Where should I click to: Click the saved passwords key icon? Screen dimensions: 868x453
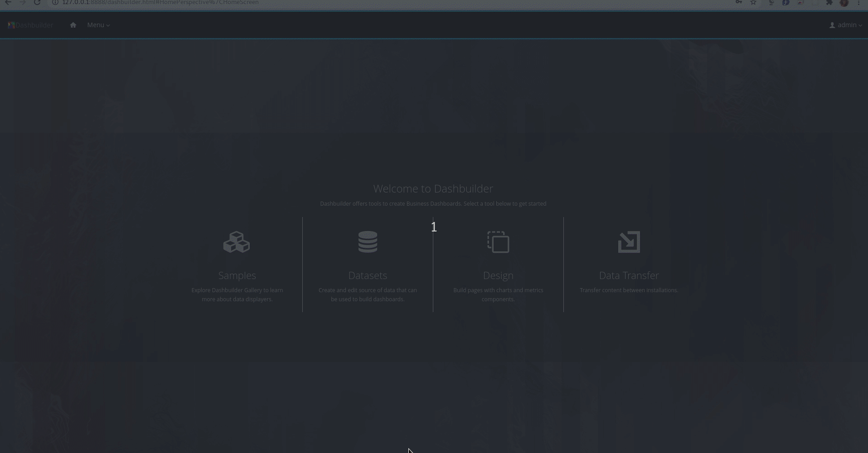click(x=739, y=2)
